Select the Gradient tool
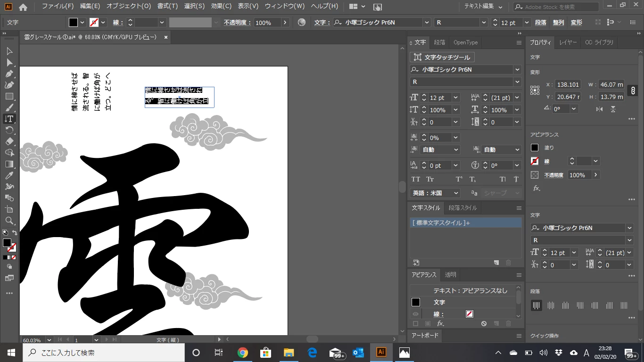 [9, 164]
